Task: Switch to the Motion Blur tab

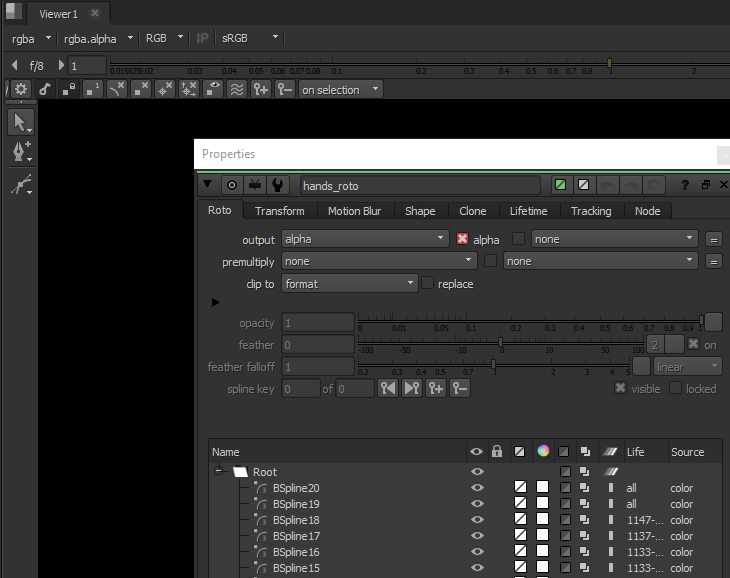Action: [354, 211]
